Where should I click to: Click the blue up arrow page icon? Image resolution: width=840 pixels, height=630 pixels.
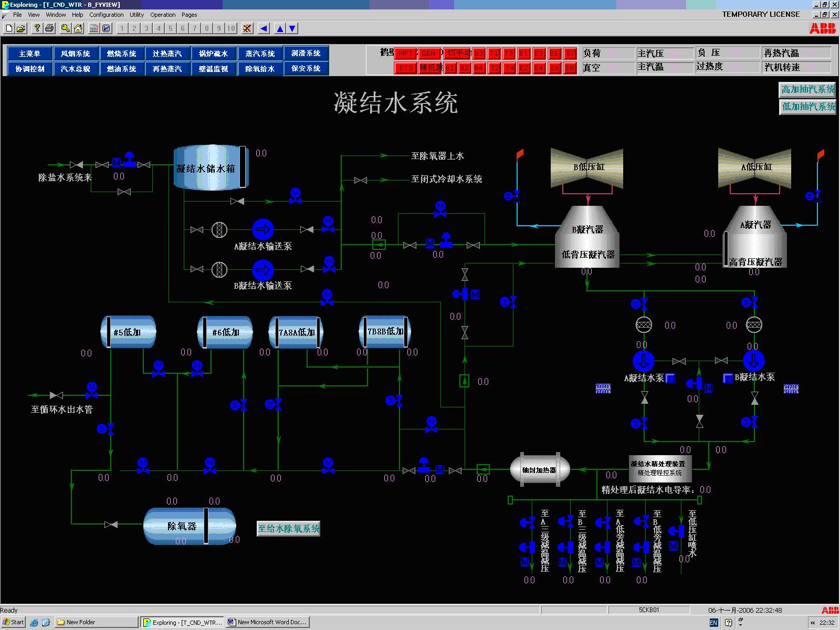(x=280, y=28)
